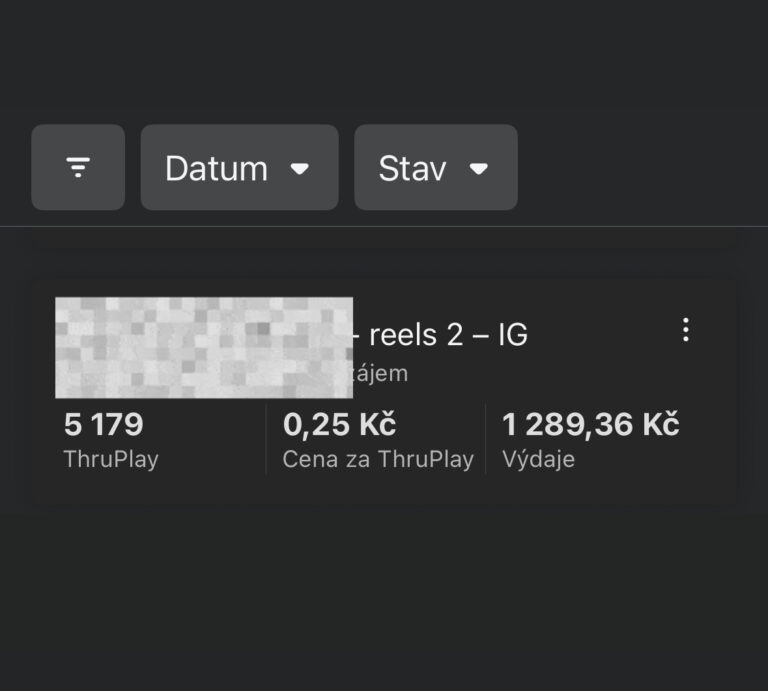
Task: Click the word "reels" in campaign name
Action: [x=404, y=335]
